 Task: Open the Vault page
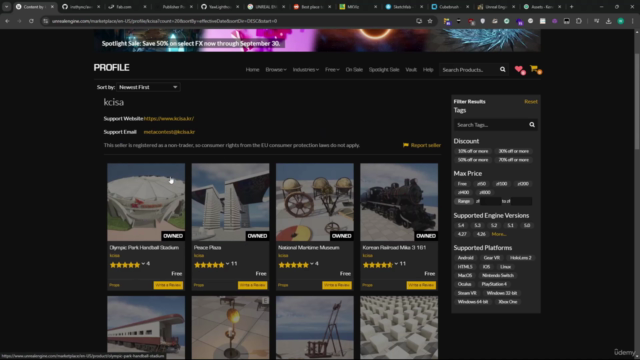pos(411,70)
